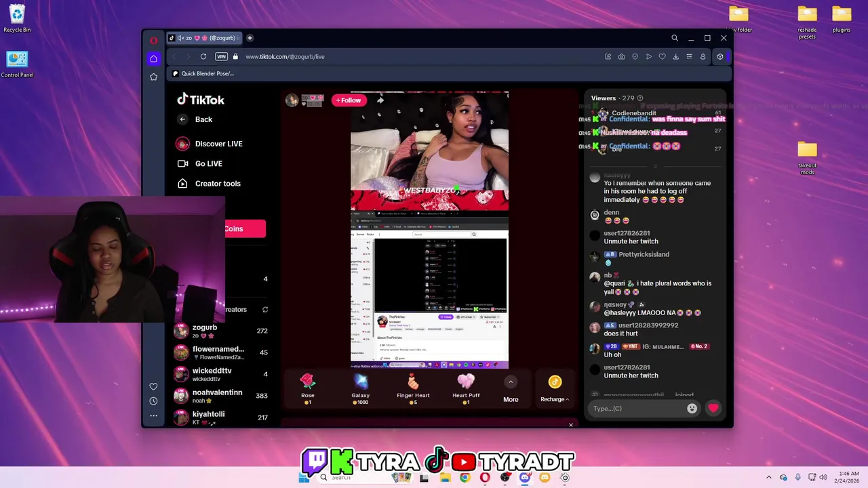This screenshot has height=488, width=868.
Task: Select the zo (@zogurb) browser tab
Action: pyautogui.click(x=203, y=38)
